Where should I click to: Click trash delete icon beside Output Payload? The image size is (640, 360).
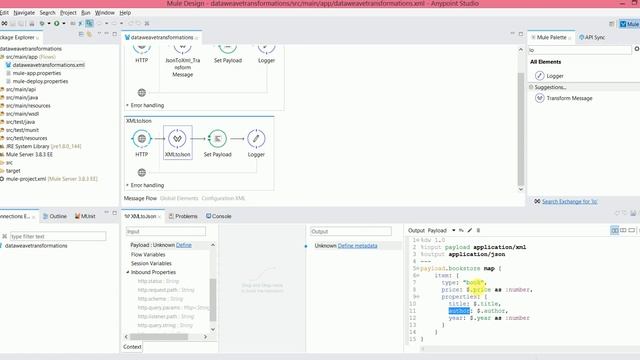click(478, 231)
